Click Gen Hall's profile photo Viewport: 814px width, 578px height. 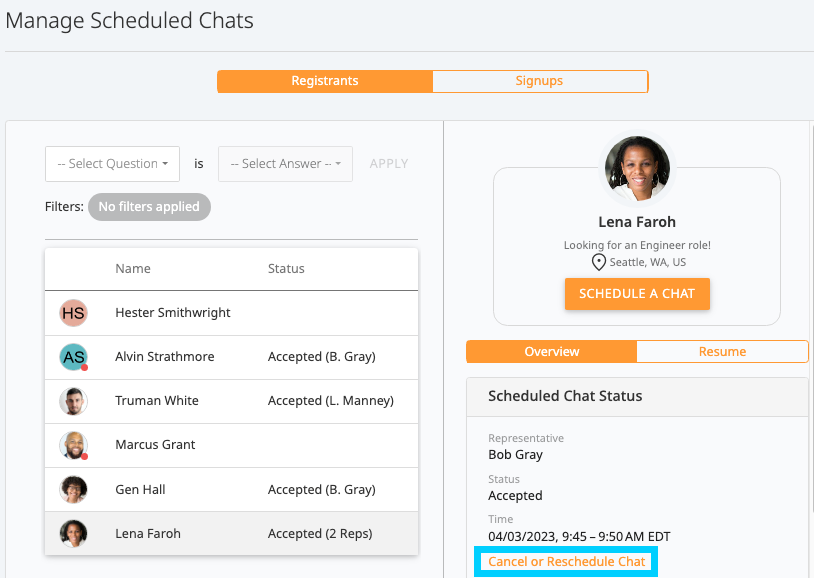pos(73,489)
